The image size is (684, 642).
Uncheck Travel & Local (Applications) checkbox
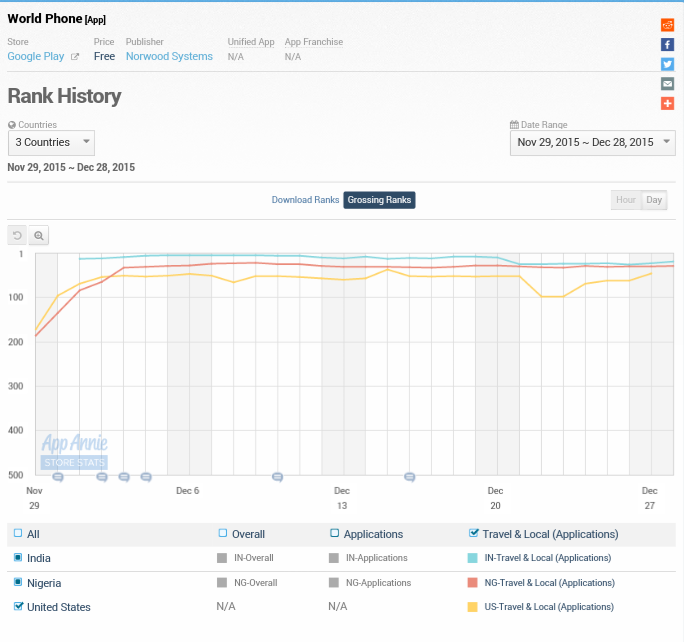click(x=474, y=533)
